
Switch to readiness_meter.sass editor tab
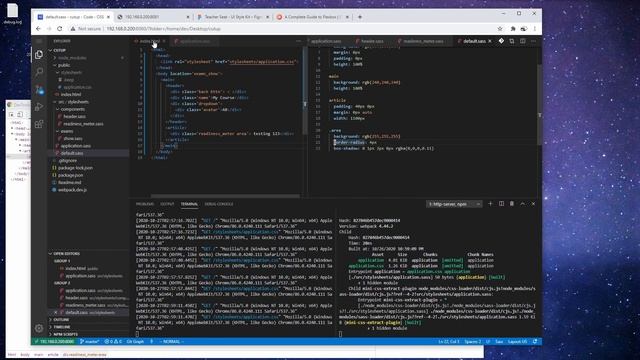click(423, 41)
